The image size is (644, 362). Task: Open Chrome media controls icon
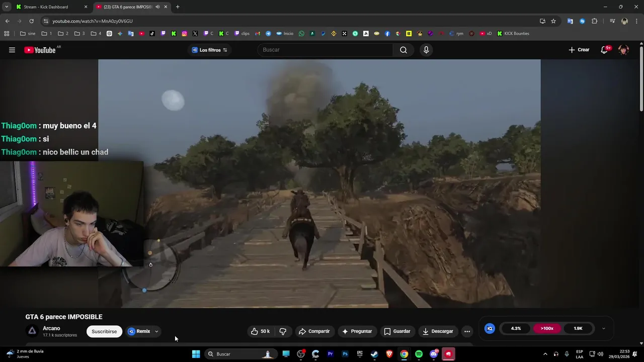point(612,21)
